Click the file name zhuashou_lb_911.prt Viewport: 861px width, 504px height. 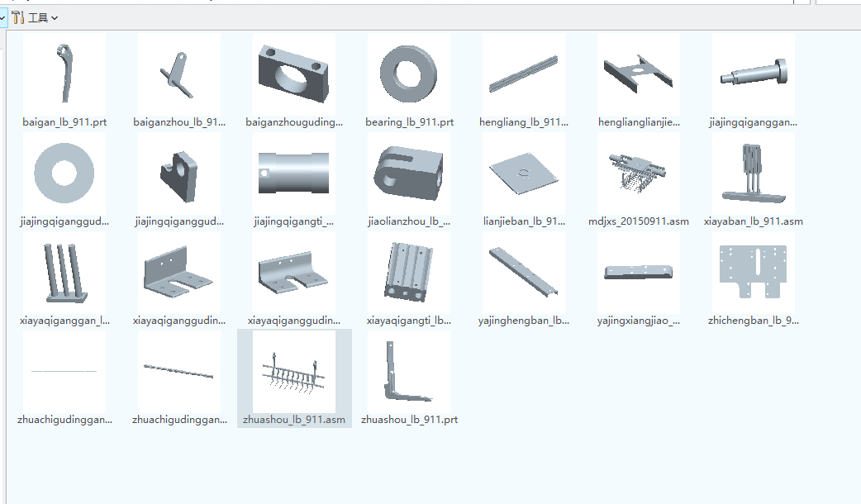(x=409, y=420)
